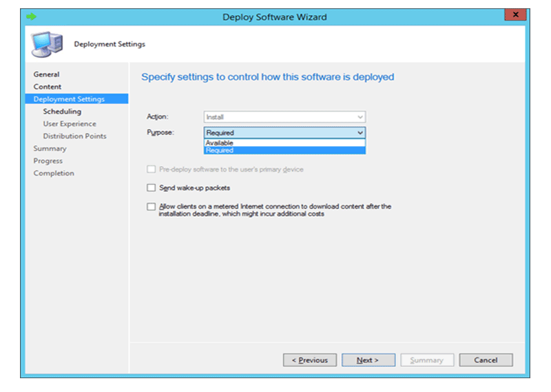Open the Content wizard step
Image resolution: width=551 pixels, height=392 pixels.
click(48, 87)
